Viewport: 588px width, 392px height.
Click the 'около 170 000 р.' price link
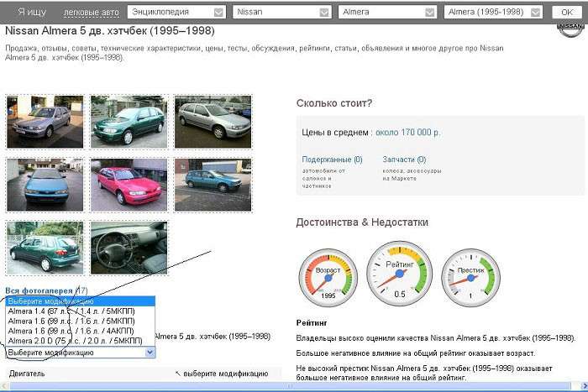tap(407, 133)
